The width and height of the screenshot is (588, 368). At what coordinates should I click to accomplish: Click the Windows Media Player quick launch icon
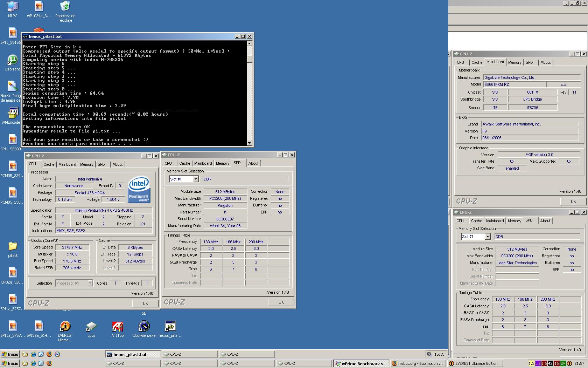(57, 354)
